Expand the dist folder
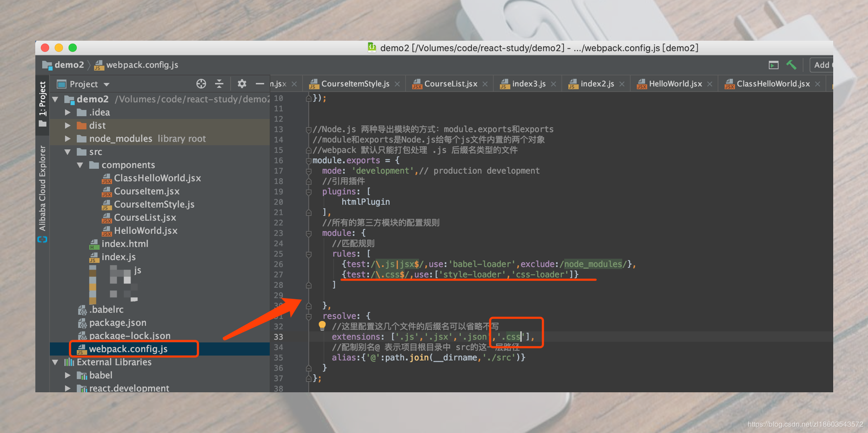The image size is (868, 433). tap(67, 125)
